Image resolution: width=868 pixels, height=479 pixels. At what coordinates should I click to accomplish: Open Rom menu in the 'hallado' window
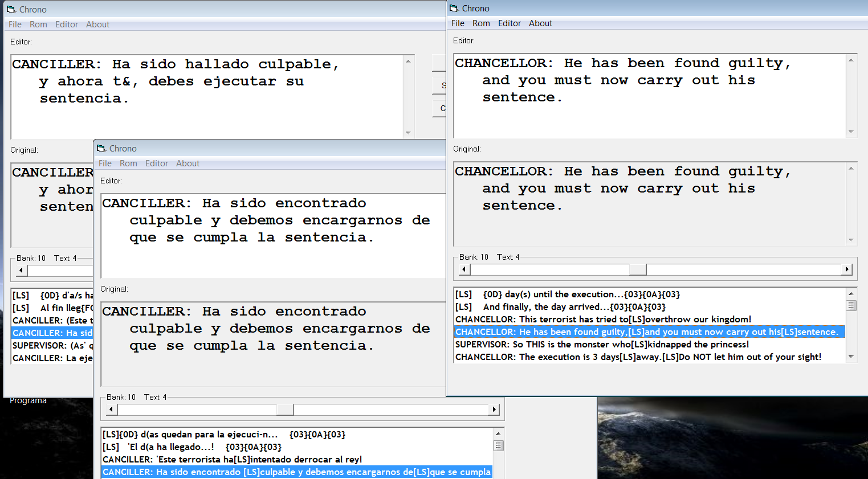[x=38, y=24]
